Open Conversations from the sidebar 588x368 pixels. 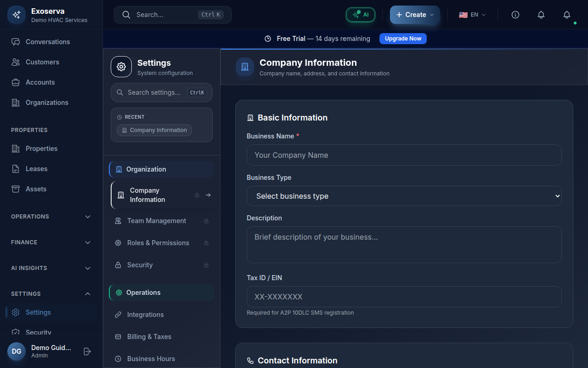click(47, 42)
